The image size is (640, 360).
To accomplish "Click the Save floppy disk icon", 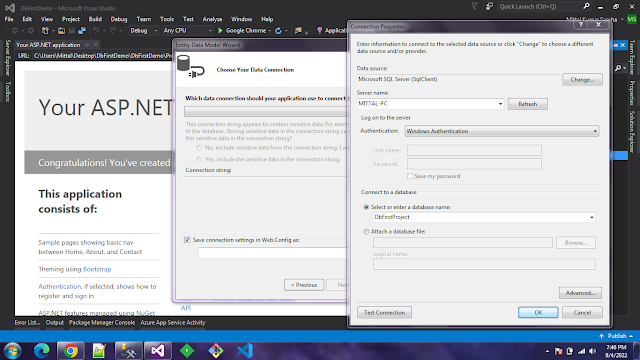I will (x=71, y=31).
